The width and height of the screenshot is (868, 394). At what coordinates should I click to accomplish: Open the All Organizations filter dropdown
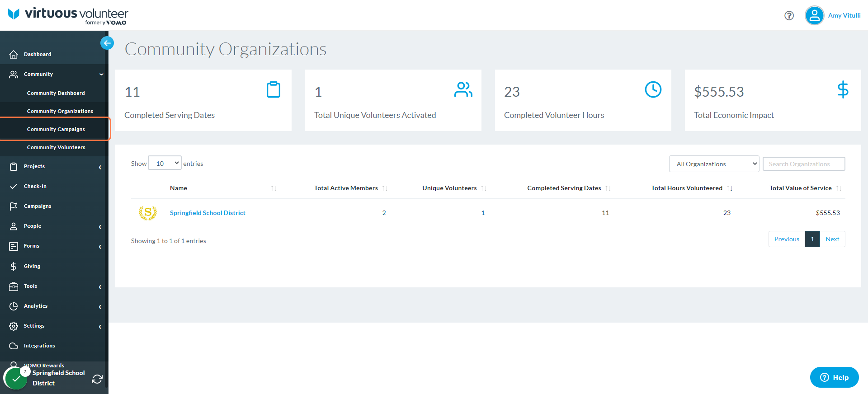(x=714, y=164)
